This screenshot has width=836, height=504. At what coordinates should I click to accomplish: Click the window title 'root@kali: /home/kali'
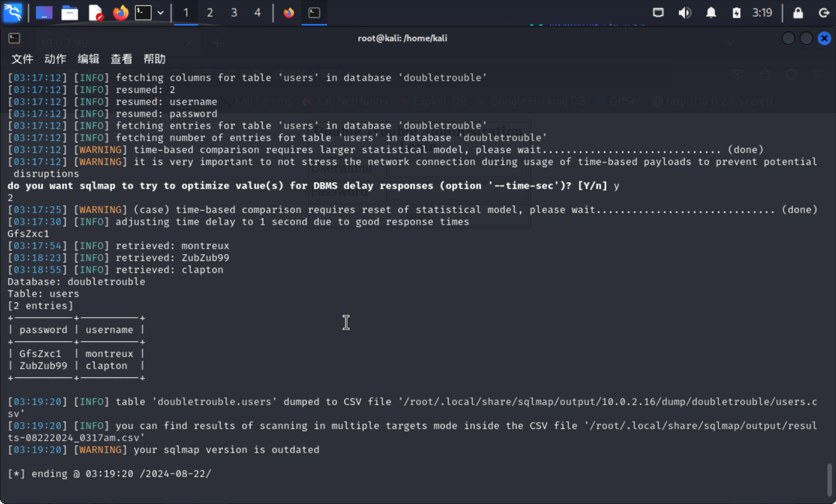(402, 38)
